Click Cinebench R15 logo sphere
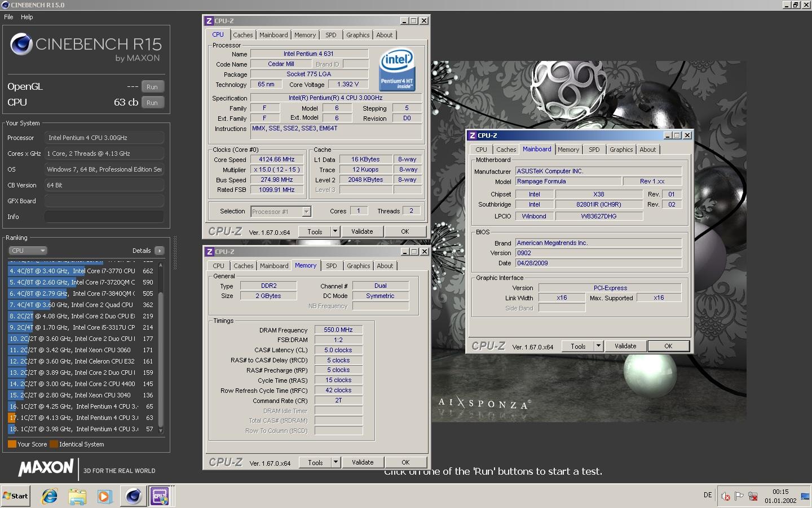812x508 pixels. (21, 44)
